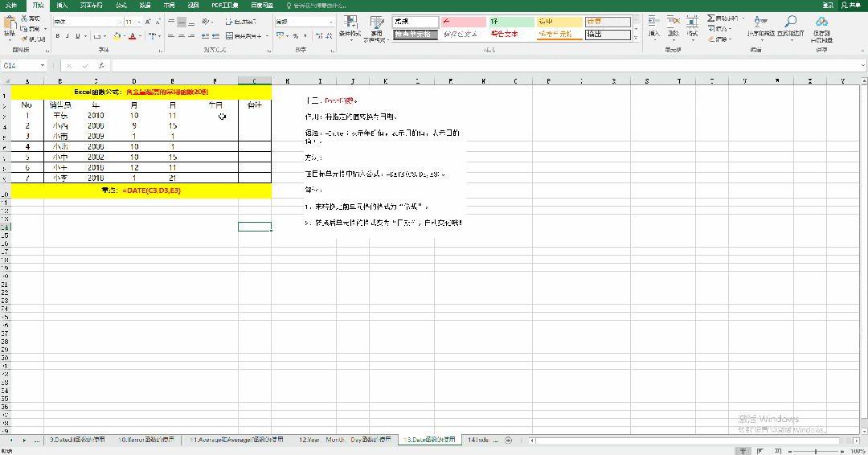Viewport: 868px width, 455px height.
Task: Toggle Underline formatting
Action: (x=77, y=36)
